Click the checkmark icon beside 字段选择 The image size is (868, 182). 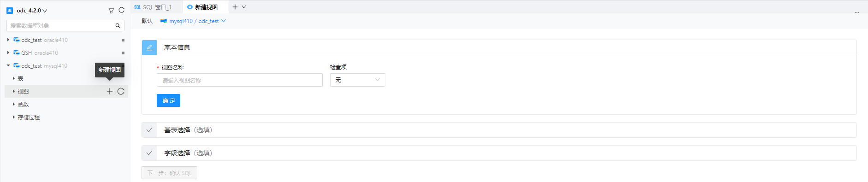coord(149,153)
